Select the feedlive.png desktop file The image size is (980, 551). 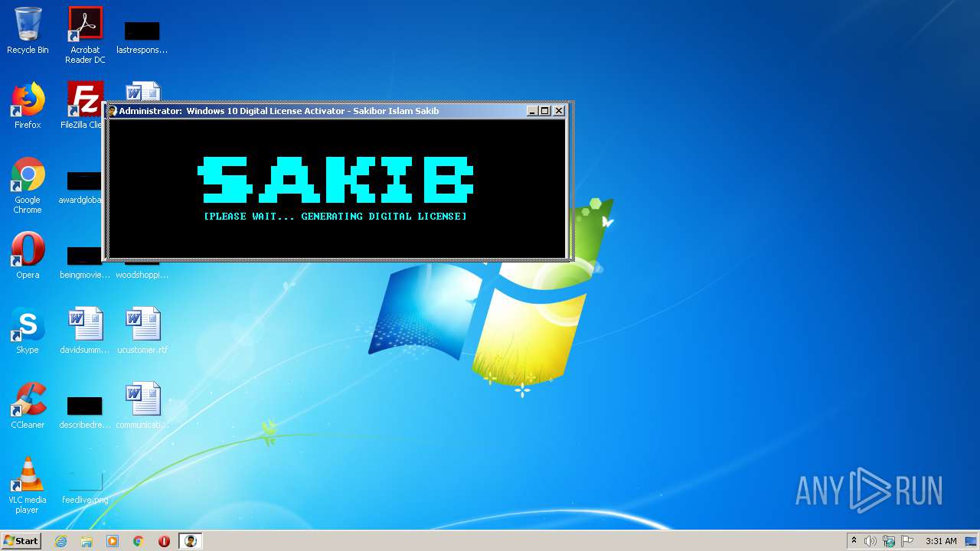click(x=85, y=488)
